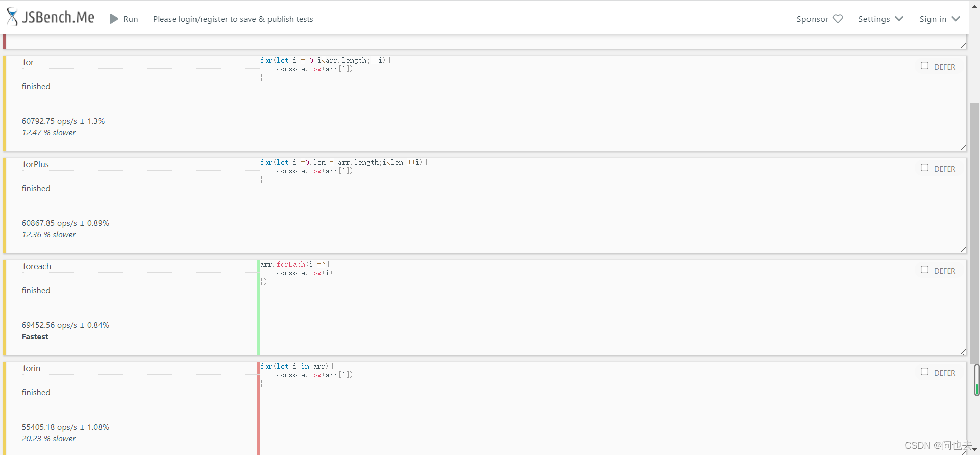Select the '12.36 % slower' text
980x455 pixels.
pos(48,235)
